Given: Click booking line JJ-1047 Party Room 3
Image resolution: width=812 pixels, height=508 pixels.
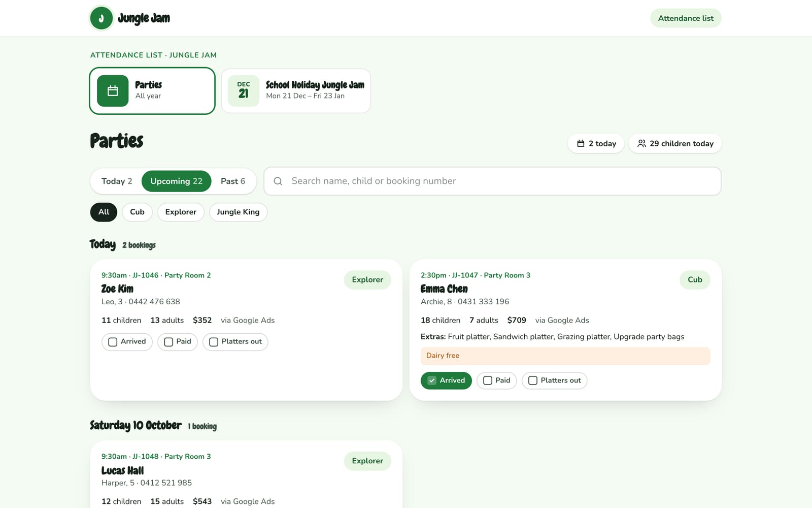Looking at the screenshot, I should pyautogui.click(x=475, y=275).
